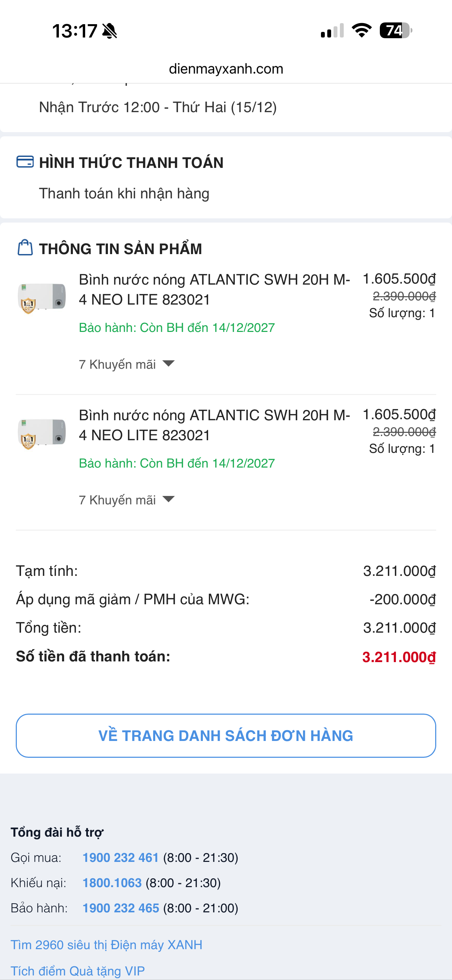Tap the cellular signal bars icon
This screenshot has height=980, width=452.
332,31
